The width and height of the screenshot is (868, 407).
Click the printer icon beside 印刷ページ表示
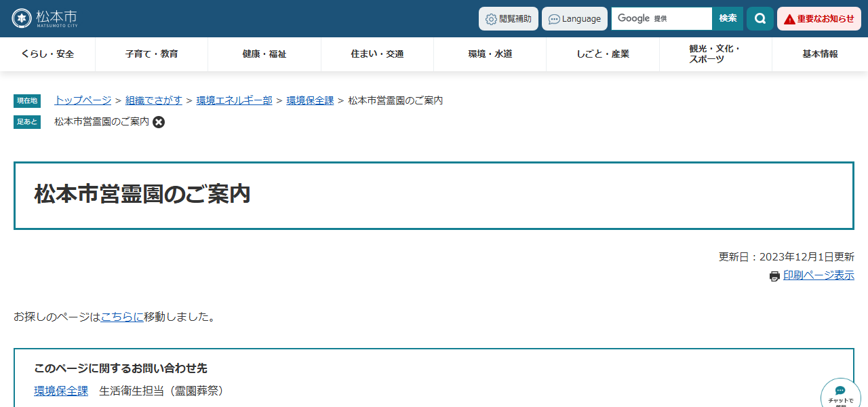click(x=774, y=276)
